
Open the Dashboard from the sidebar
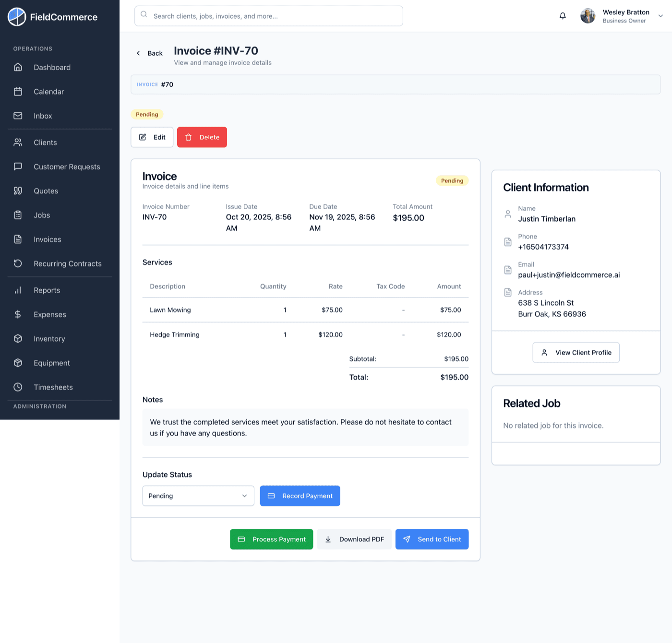pos(52,67)
